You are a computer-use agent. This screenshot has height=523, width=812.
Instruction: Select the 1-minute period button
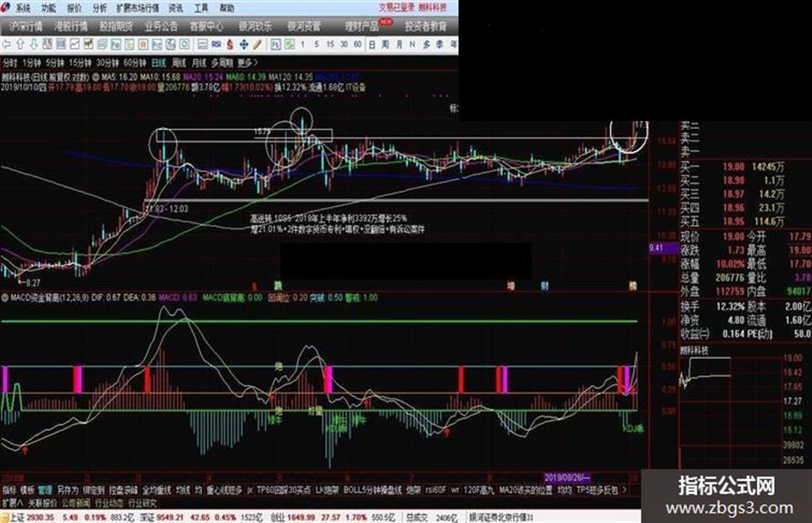pos(303,45)
